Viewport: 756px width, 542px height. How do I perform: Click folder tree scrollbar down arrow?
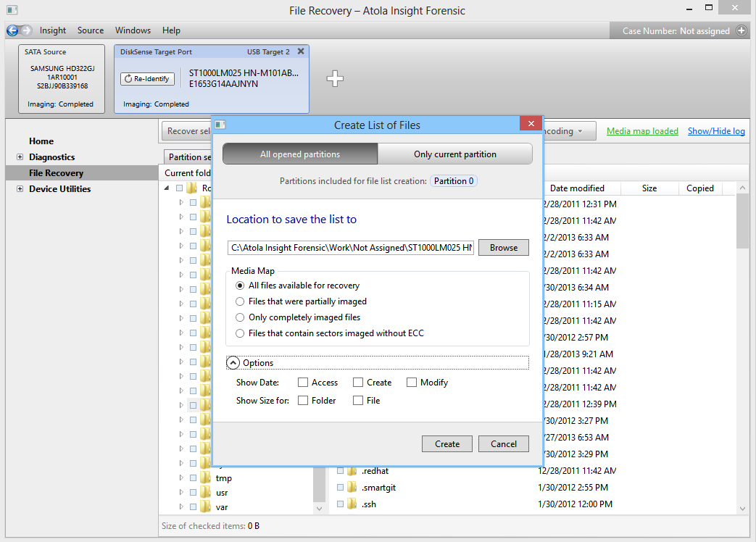point(319,508)
